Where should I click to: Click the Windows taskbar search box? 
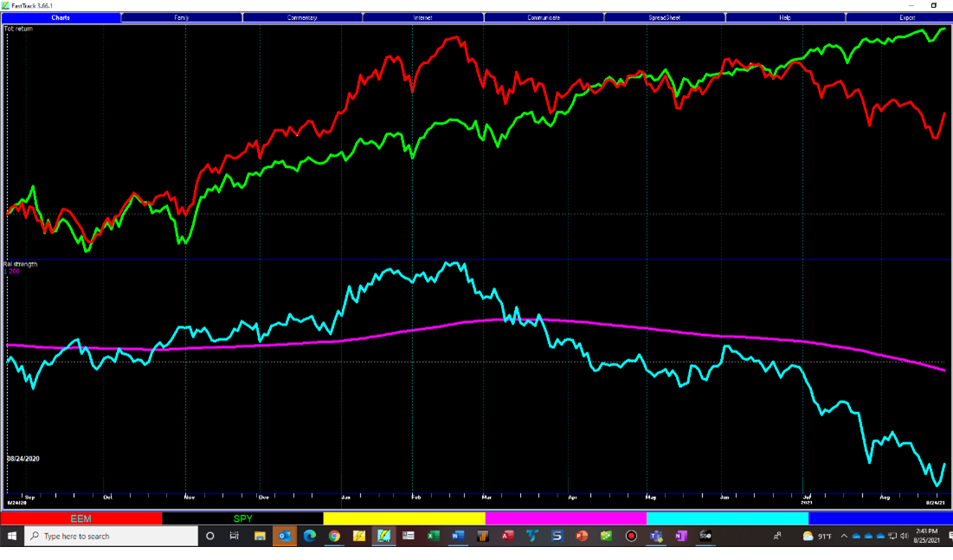113,537
